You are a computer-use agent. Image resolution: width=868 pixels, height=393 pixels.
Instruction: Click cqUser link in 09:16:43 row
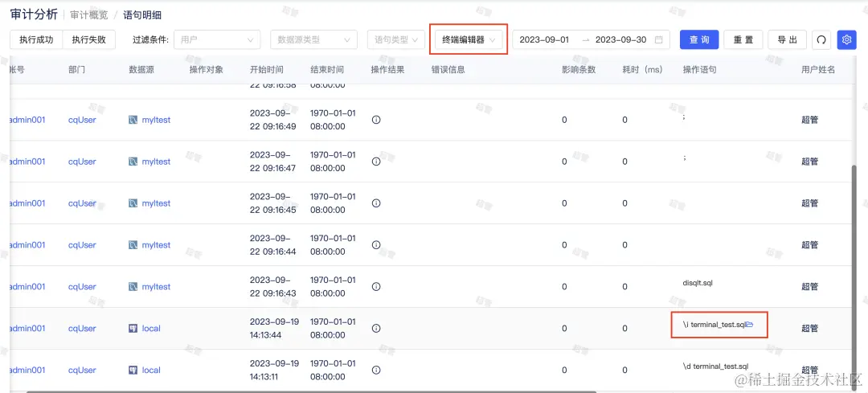coord(82,287)
